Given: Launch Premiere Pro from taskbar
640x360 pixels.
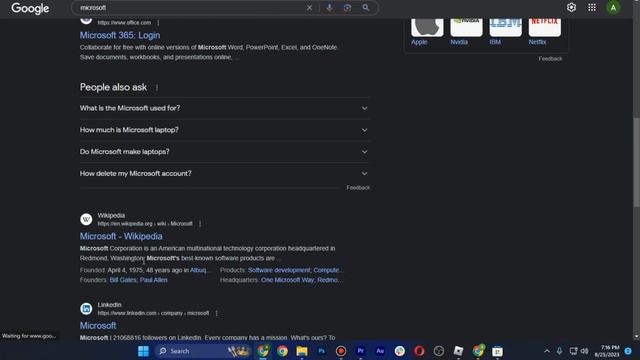Looking at the screenshot, I should point(360,351).
